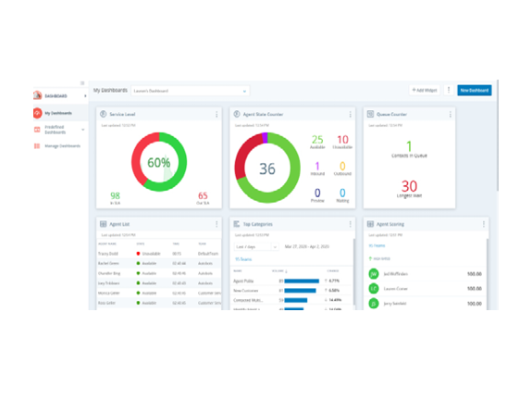532x400 pixels.
Task: Select Predefined Dashboards menu item
Action: point(60,130)
